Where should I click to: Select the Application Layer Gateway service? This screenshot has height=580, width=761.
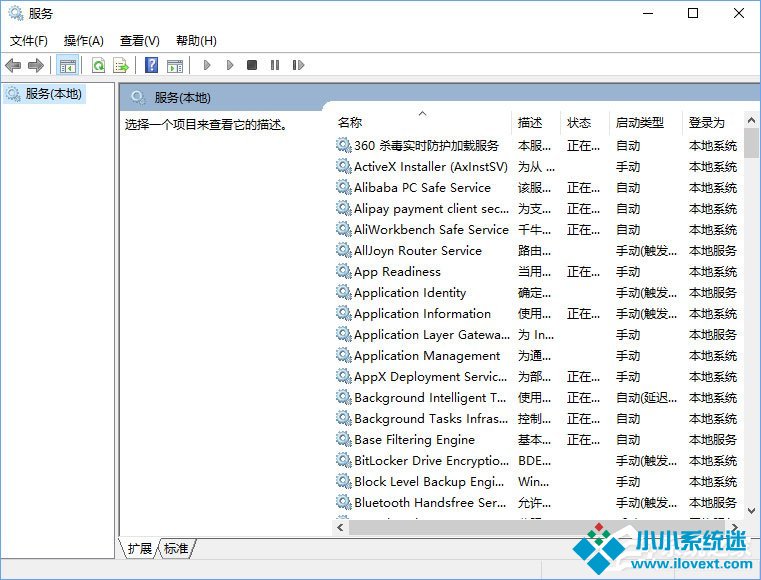[x=537, y=334]
